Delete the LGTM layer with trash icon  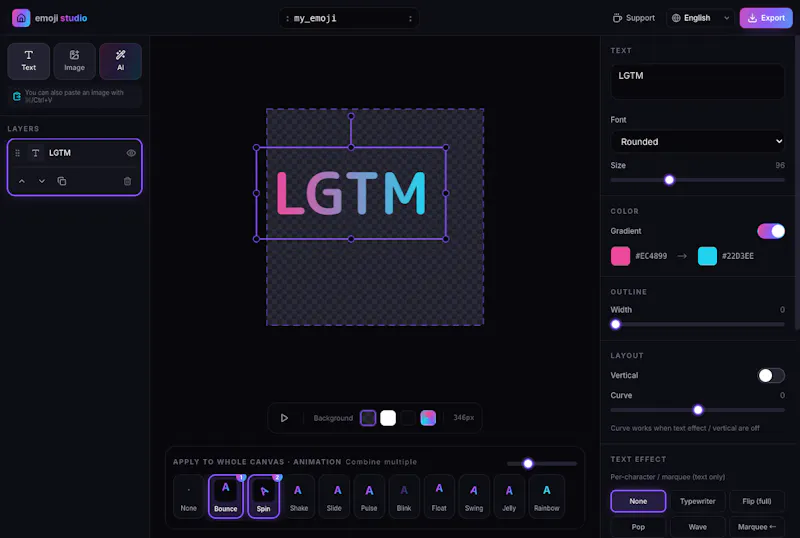[x=128, y=181]
